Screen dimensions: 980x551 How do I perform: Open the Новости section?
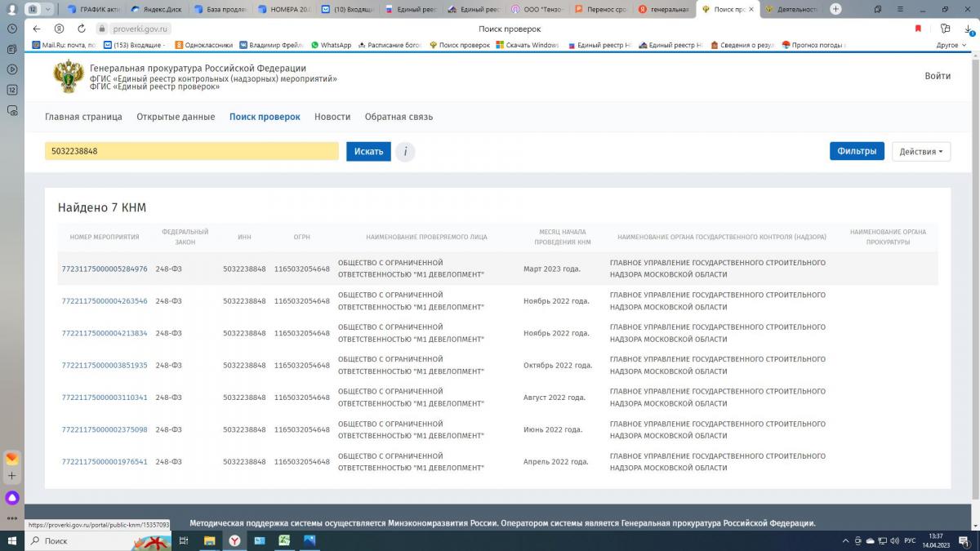332,117
